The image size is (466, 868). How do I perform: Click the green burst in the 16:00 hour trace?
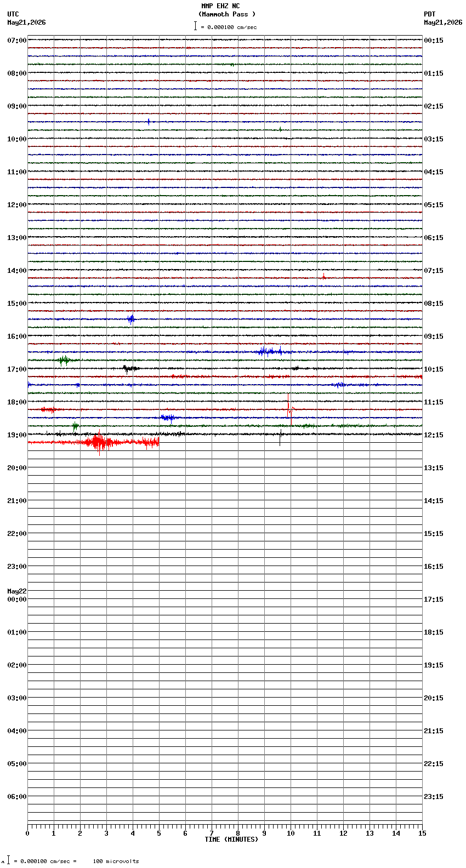64,360
